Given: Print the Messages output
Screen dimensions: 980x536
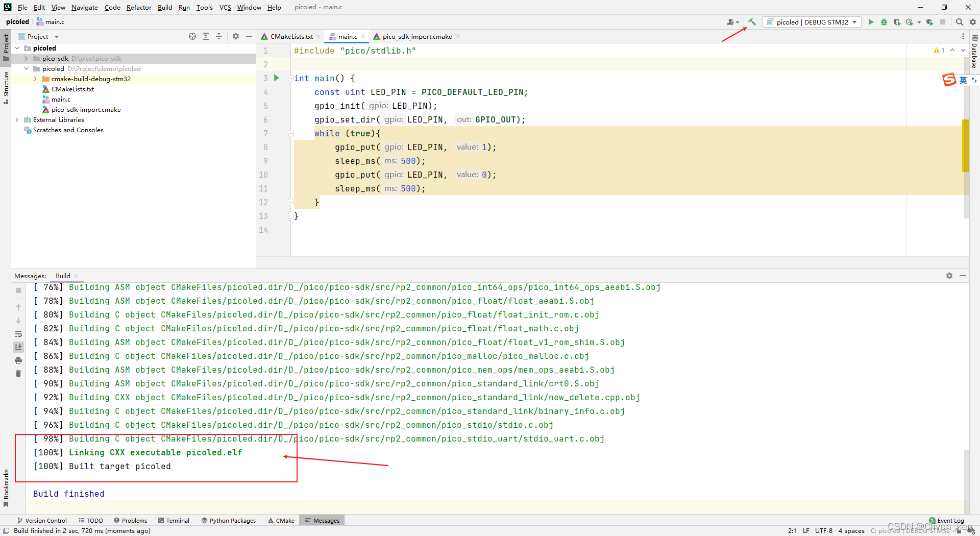Looking at the screenshot, I should [18, 360].
